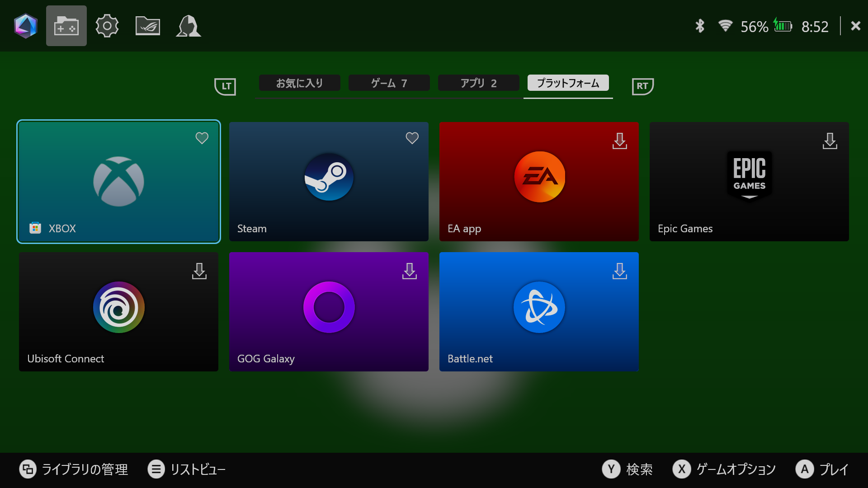Viewport: 868px width, 488px height.
Task: Open the user profile avatar icon
Action: pyautogui.click(x=189, y=26)
